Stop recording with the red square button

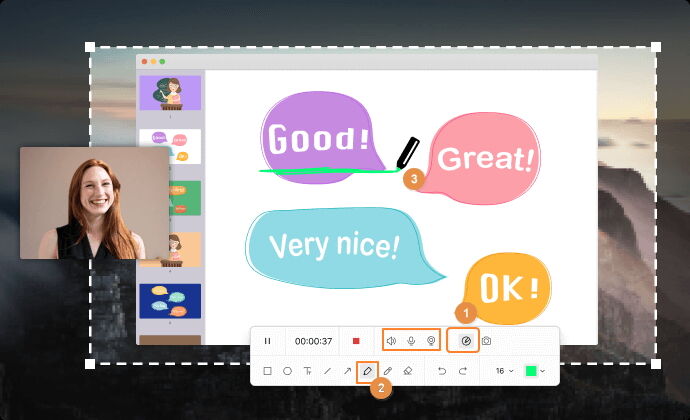point(356,341)
